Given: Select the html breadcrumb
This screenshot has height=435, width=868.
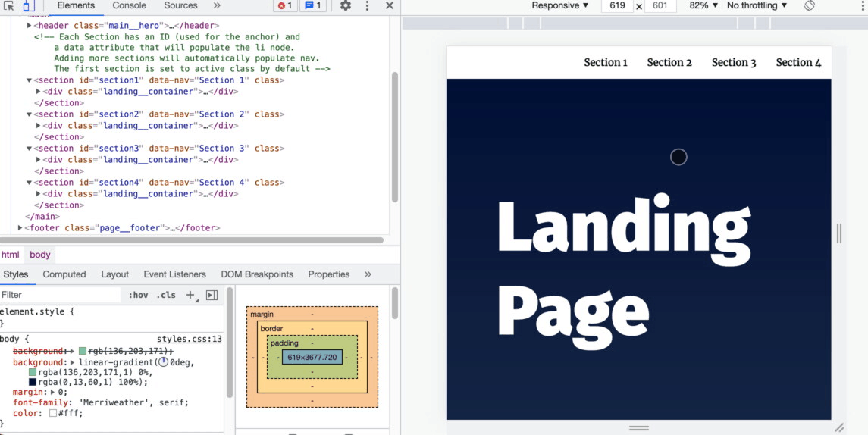Looking at the screenshot, I should point(10,255).
